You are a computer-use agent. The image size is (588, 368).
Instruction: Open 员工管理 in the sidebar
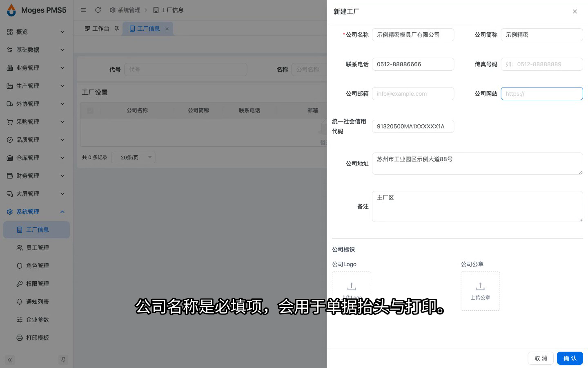pyautogui.click(x=37, y=248)
